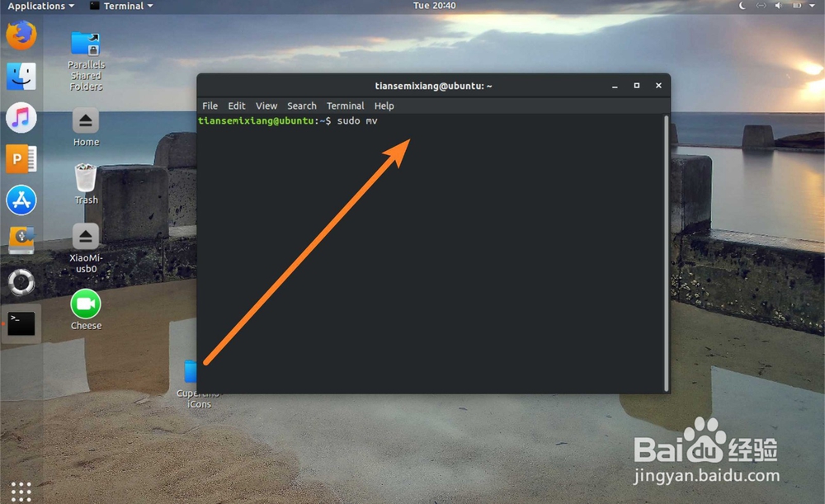The image size is (825, 504).
Task: Open the disk drive icon in dock
Action: (21, 240)
